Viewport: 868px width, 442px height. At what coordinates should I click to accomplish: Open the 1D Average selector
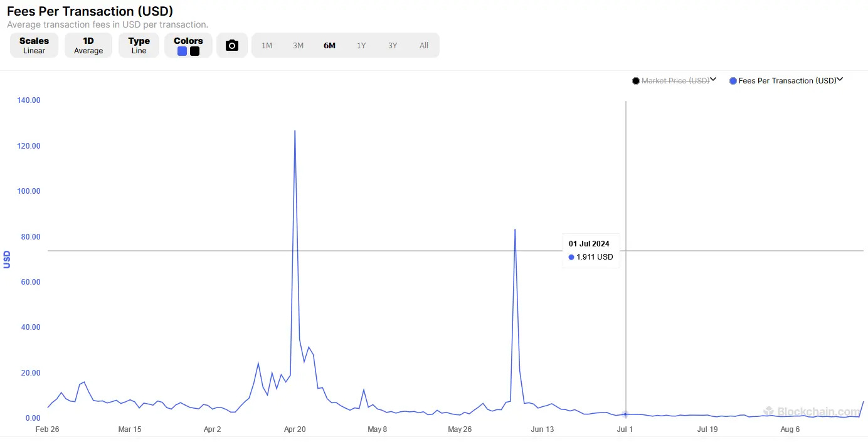88,45
